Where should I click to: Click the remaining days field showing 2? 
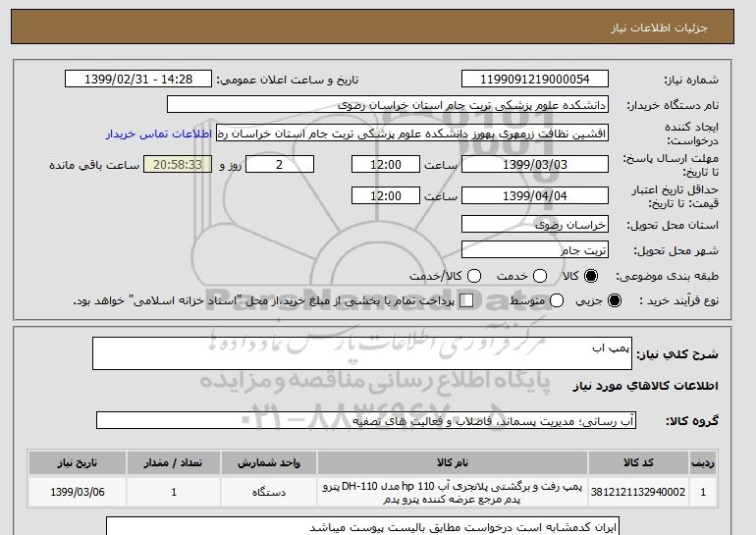pyautogui.click(x=280, y=164)
